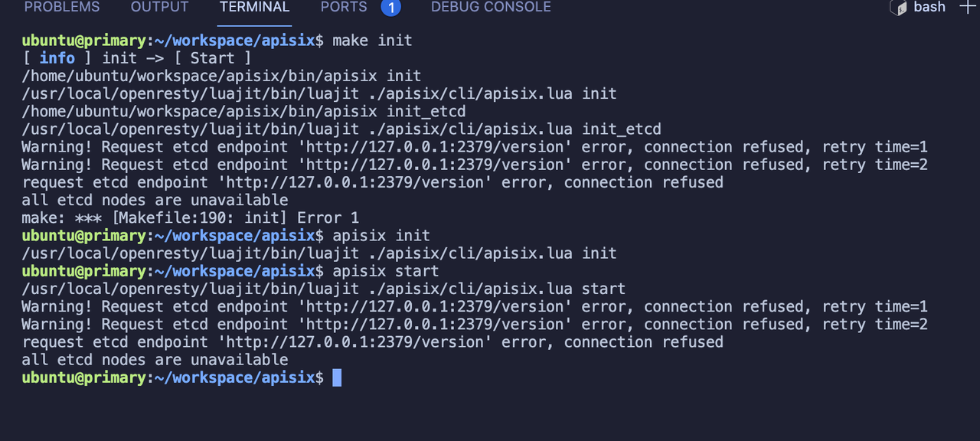This screenshot has height=441, width=980.
Task: Select the TERMINAL tab
Action: [254, 7]
